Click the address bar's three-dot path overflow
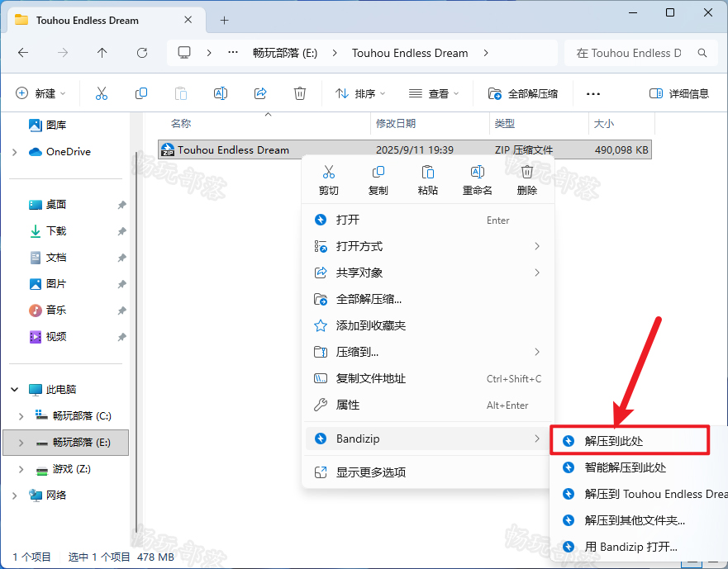The image size is (728, 569). tap(233, 53)
